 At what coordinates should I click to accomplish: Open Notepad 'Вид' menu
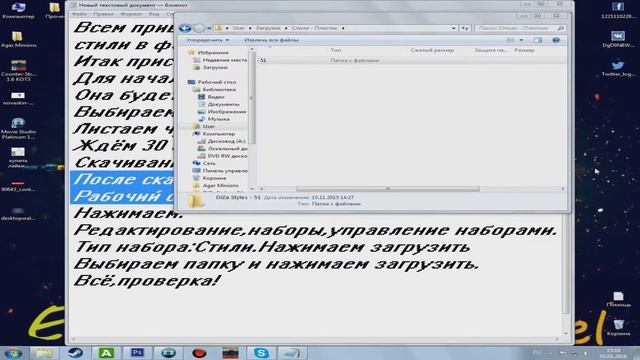pyautogui.click(x=154, y=14)
